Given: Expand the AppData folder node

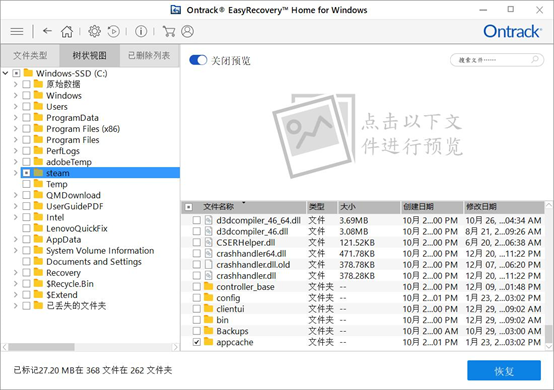Looking at the screenshot, I should pos(15,239).
